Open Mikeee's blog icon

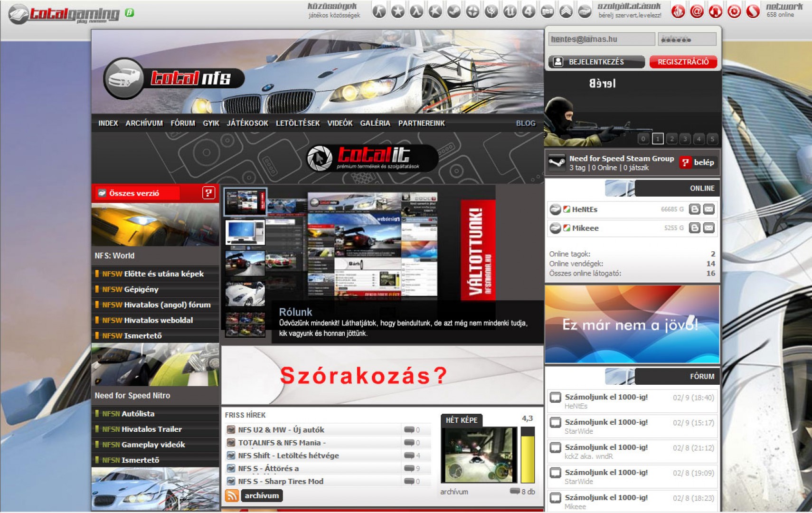point(695,228)
